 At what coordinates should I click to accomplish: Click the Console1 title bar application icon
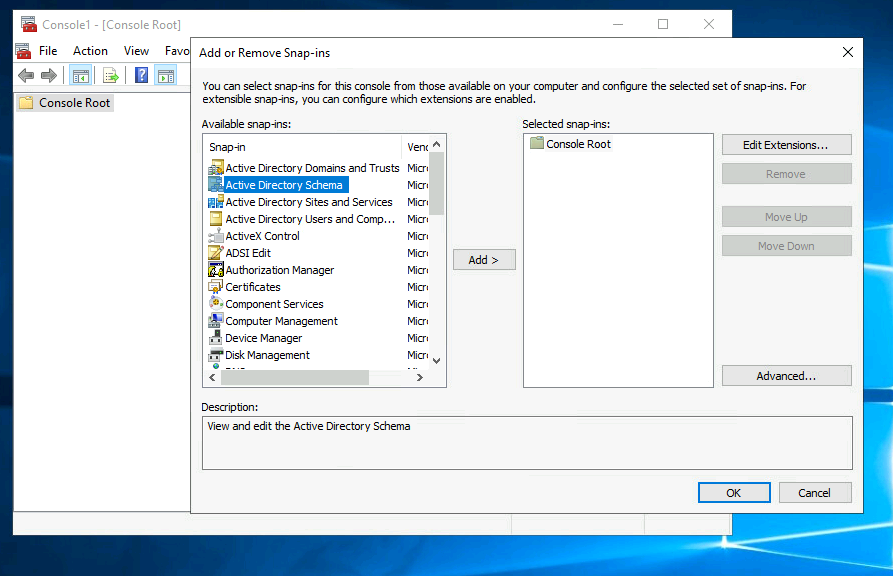pos(28,24)
